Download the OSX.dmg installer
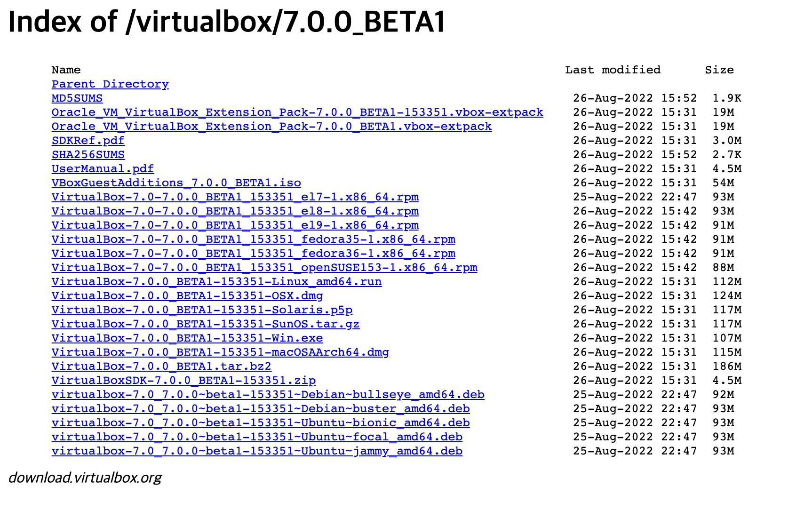The width and height of the screenshot is (812, 510). 187,296
